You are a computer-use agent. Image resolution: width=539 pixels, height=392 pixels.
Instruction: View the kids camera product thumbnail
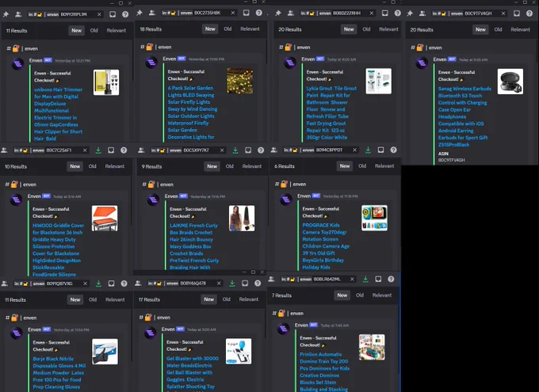[x=375, y=218]
